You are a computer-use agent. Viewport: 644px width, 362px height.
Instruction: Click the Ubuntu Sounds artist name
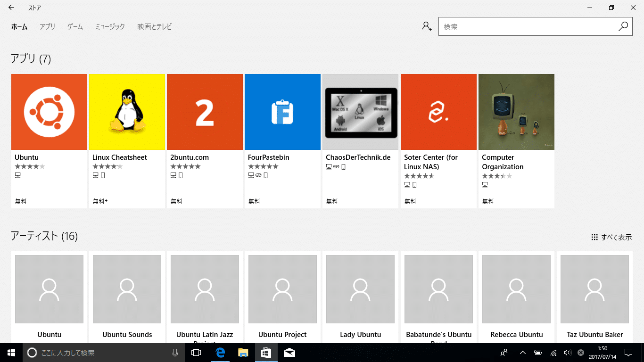point(127,335)
